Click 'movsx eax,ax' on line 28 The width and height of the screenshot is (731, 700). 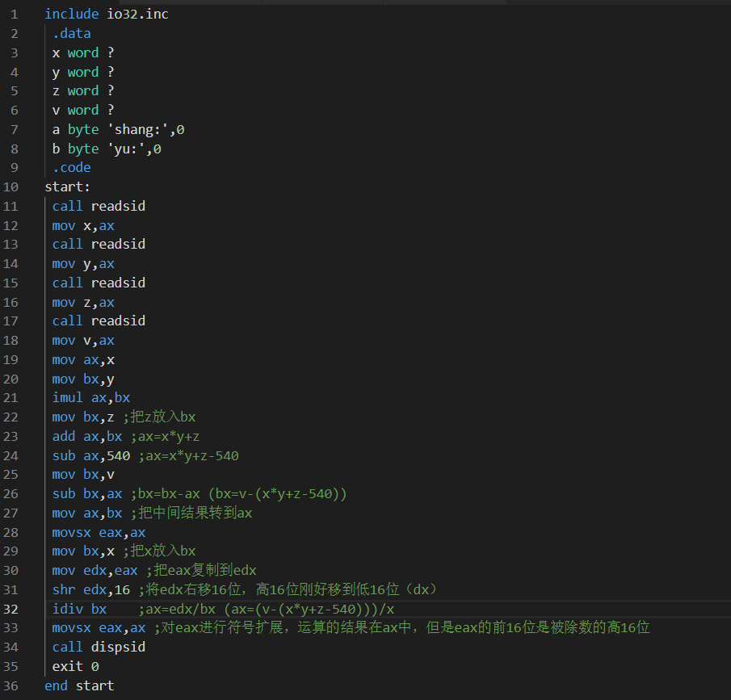pos(99,533)
